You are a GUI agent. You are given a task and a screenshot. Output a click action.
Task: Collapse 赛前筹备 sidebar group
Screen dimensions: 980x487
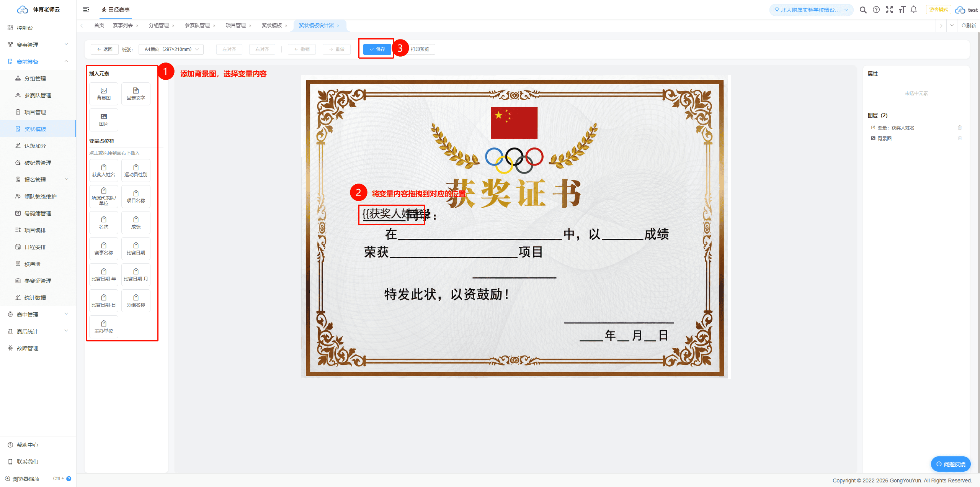38,62
